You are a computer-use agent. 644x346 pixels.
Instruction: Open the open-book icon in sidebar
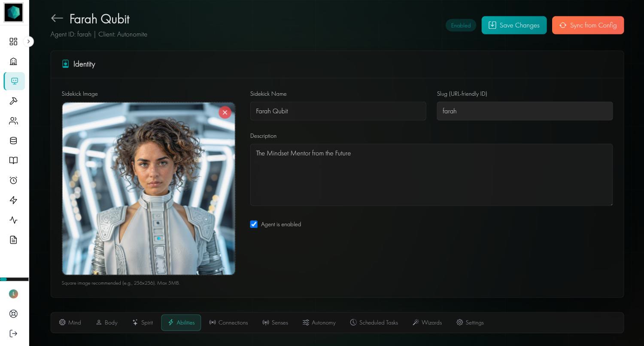[13, 161]
